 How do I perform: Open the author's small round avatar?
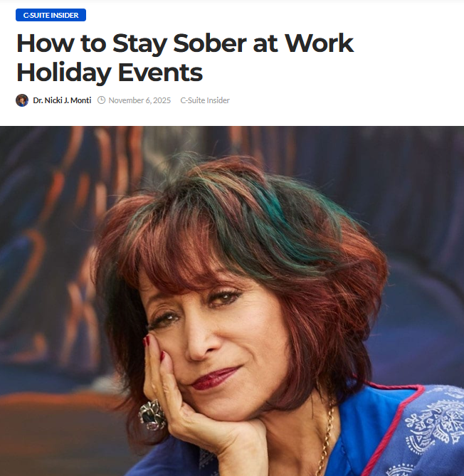pyautogui.click(x=22, y=100)
